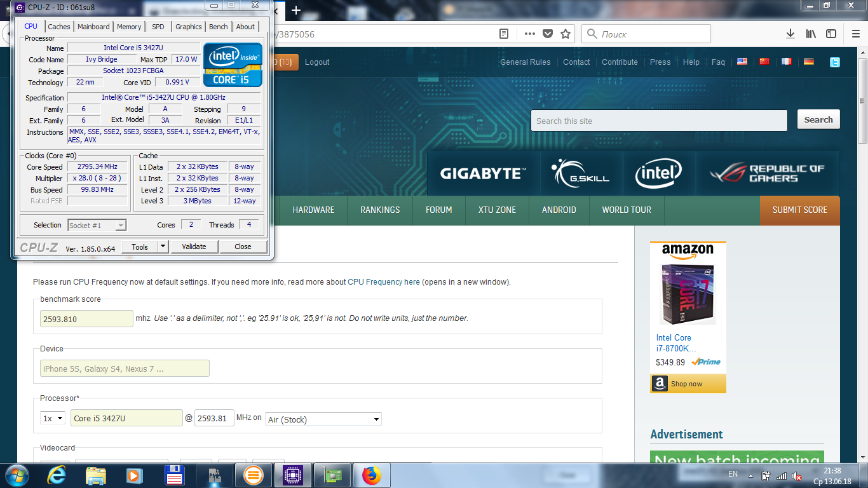Open floppy disk save app in taskbar

click(x=173, y=475)
